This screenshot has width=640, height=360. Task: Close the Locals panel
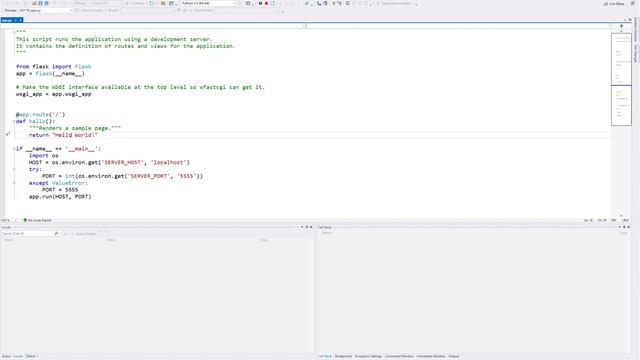click(311, 227)
